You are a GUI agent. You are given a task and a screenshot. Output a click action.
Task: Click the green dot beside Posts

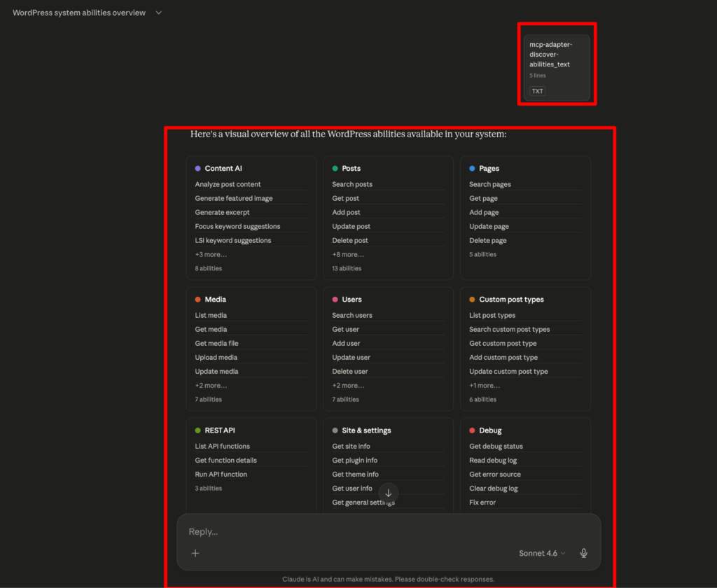coord(335,168)
